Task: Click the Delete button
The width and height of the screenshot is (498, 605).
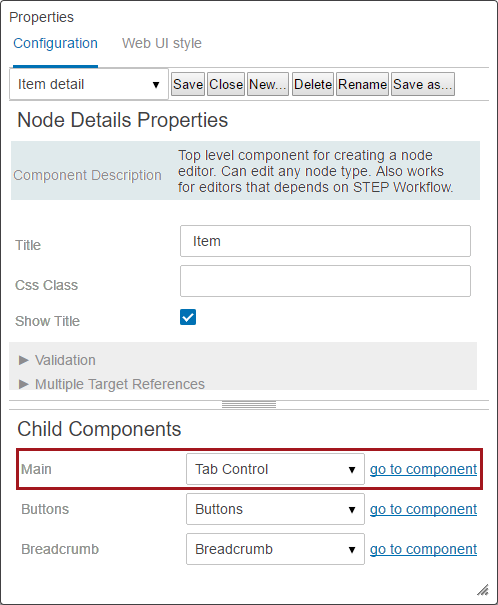Action: [x=313, y=84]
